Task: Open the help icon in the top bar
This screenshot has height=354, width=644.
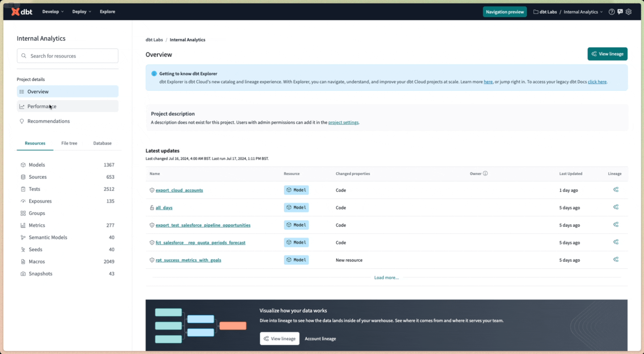Action: pyautogui.click(x=611, y=11)
